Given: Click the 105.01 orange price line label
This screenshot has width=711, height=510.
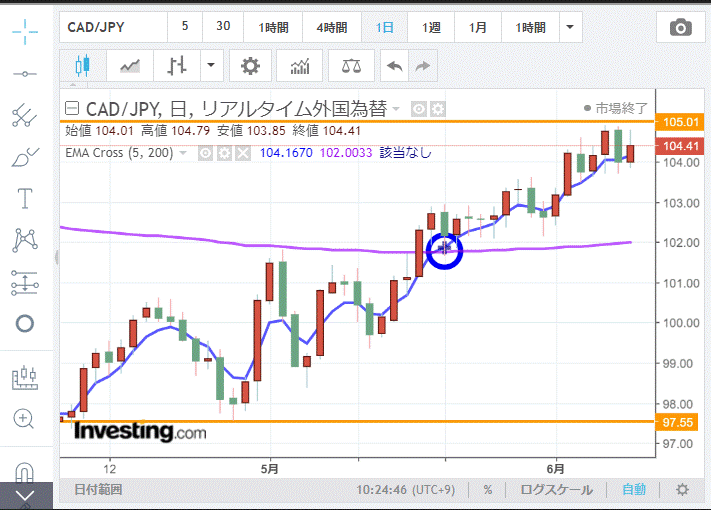Looking at the screenshot, I should click(680, 122).
